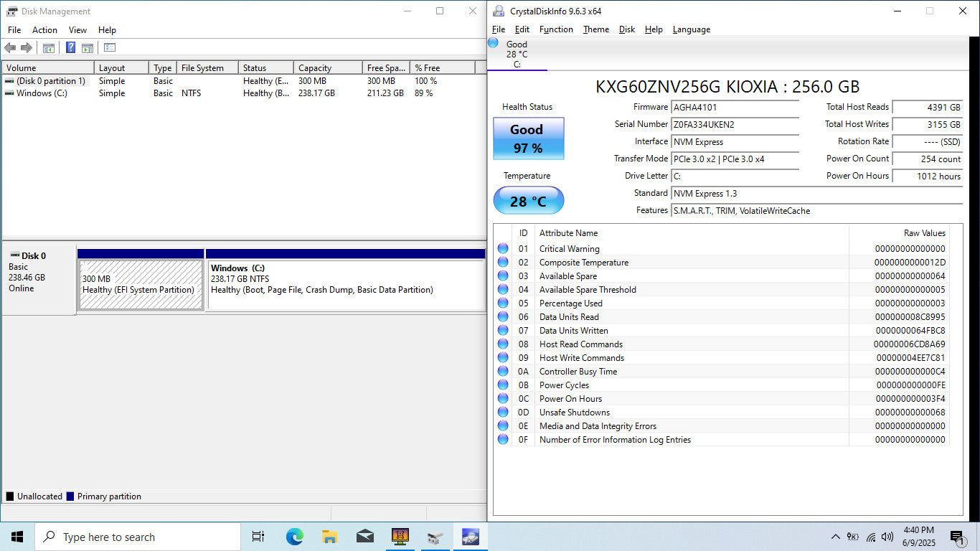Screen dimensions: 980x551
Task: Open the Function menu in CrystalDiskInfo
Action: pos(556,29)
